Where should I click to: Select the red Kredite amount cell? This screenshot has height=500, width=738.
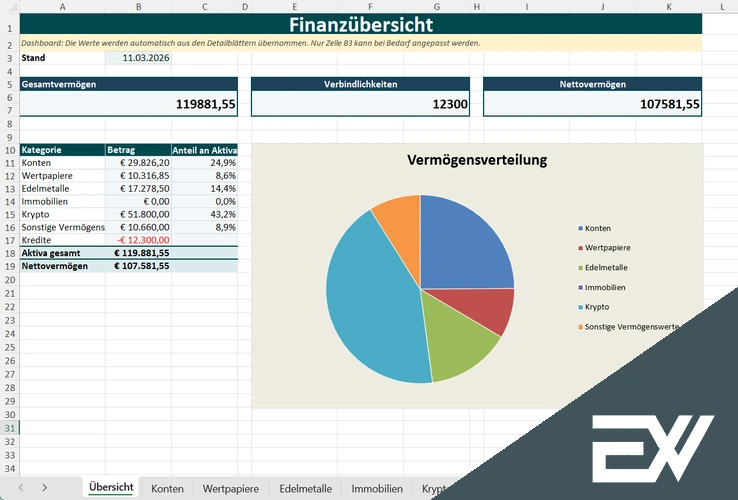click(x=138, y=240)
